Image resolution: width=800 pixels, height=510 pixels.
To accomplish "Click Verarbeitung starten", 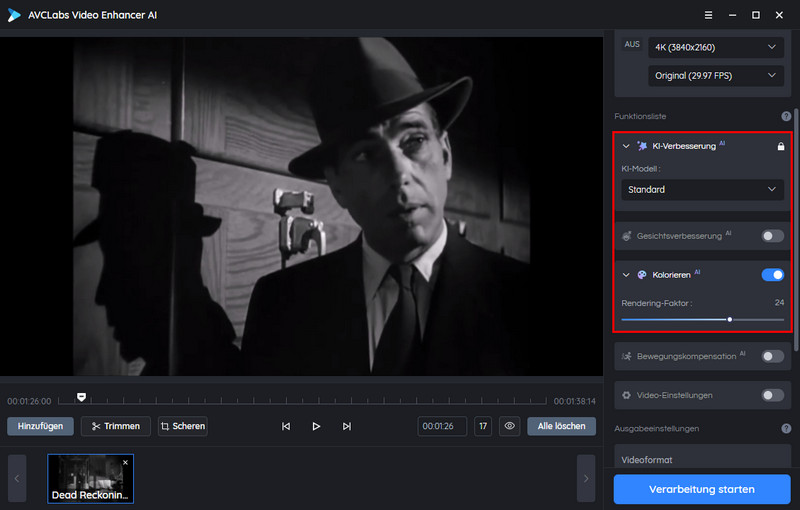I will click(x=702, y=489).
